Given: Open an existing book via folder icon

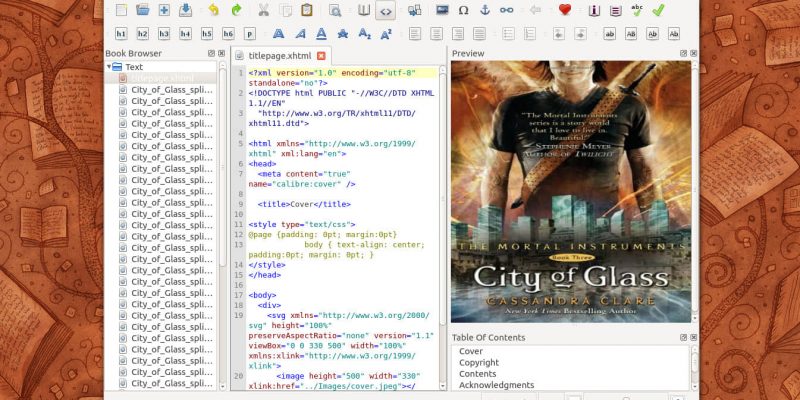Looking at the screenshot, I should (x=142, y=10).
